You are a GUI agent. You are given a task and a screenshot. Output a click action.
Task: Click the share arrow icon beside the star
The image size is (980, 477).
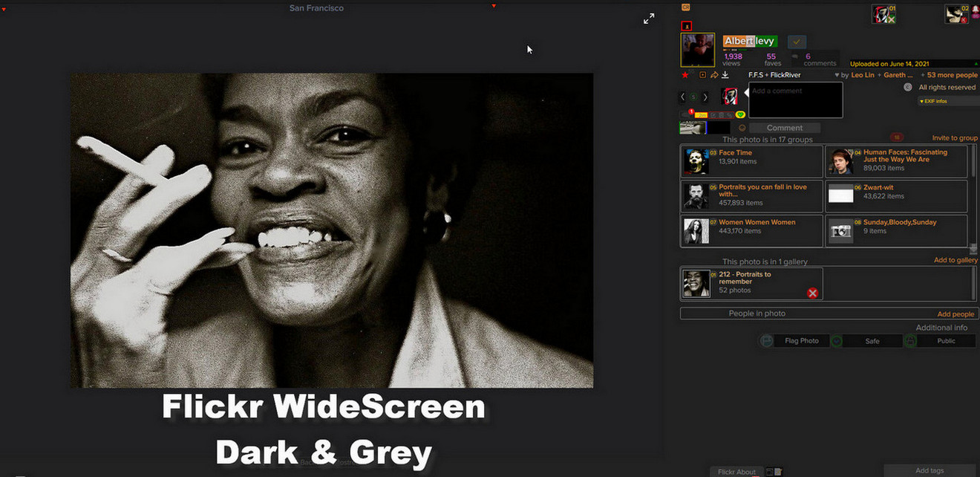715,74
